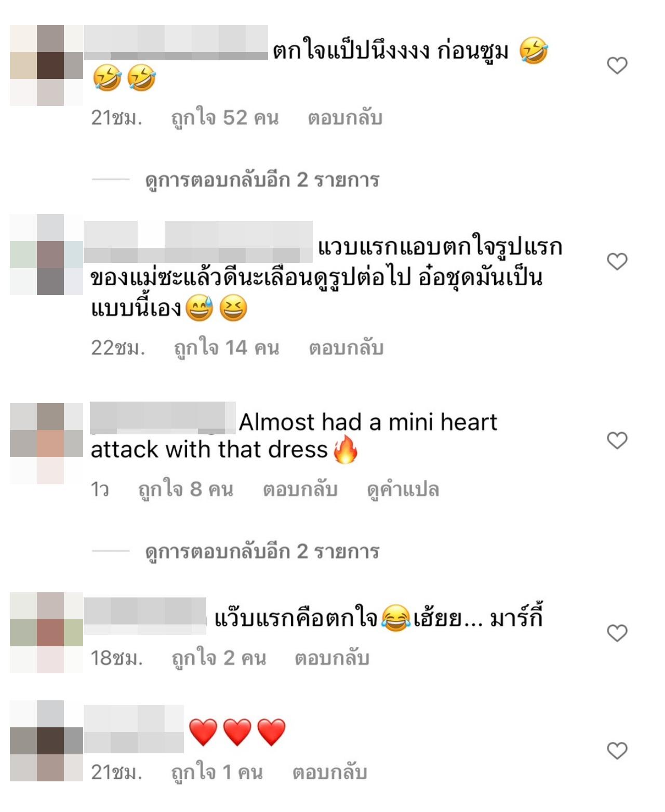The width and height of the screenshot is (665, 812).
Task: View likes list ถูกใจ 14 คน
Action: (x=227, y=348)
